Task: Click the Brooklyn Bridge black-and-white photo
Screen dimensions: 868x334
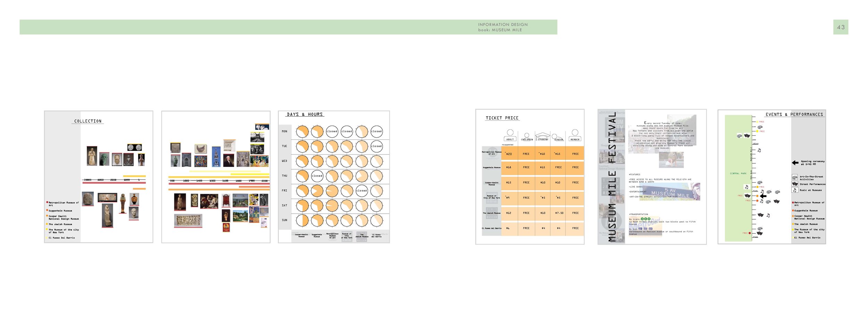Action: click(257, 137)
